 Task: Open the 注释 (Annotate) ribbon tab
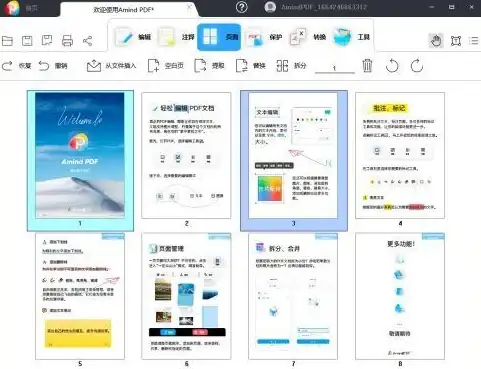coord(176,37)
